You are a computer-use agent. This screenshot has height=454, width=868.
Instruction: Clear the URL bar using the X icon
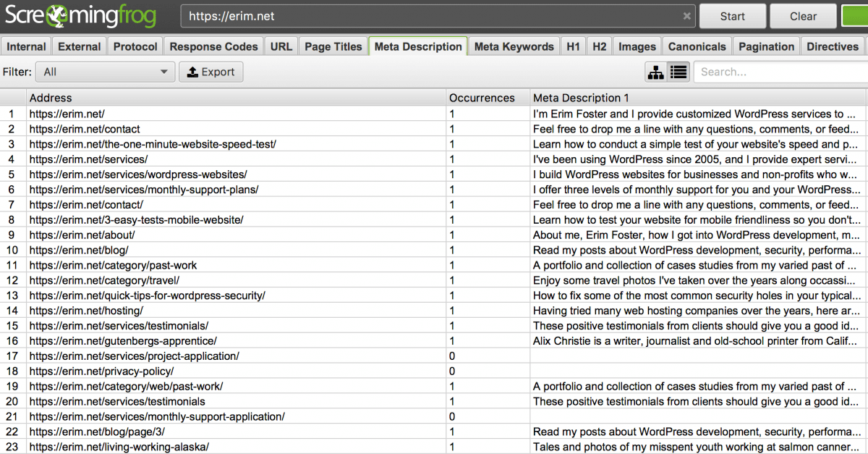tap(686, 15)
